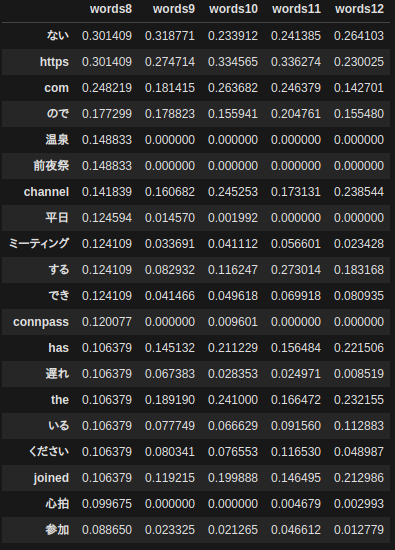The image size is (395, 550).
Task: Click cell value 0.155480
Action: tap(359, 114)
